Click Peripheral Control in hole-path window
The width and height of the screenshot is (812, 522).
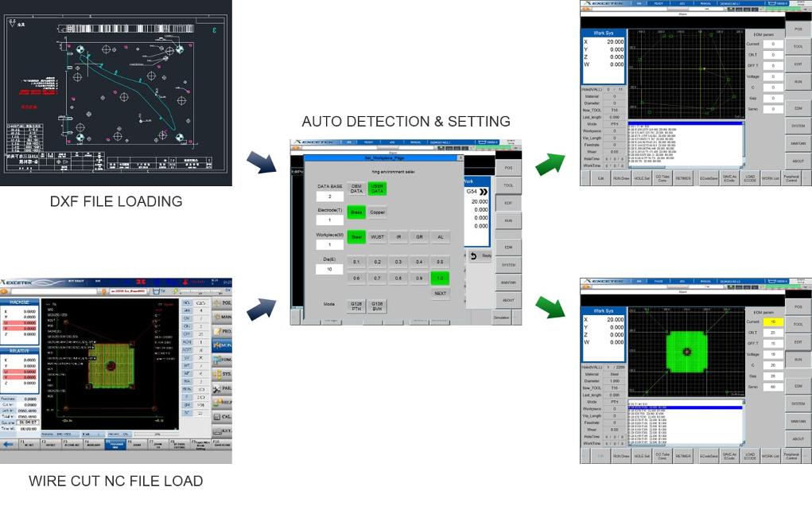pyautogui.click(x=791, y=178)
